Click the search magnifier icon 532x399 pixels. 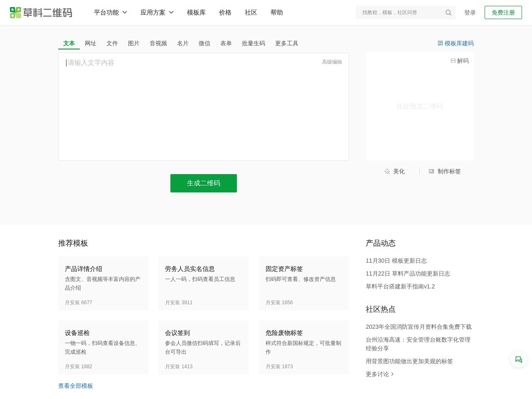(448, 12)
